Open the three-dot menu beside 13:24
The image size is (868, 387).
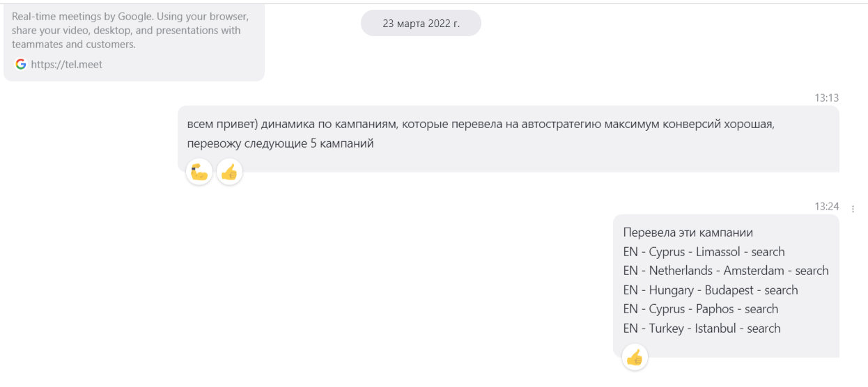tap(853, 207)
